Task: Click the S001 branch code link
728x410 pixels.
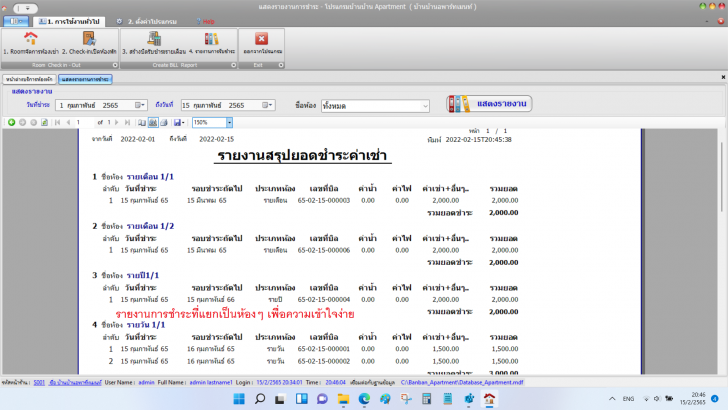Action: pyautogui.click(x=39, y=383)
